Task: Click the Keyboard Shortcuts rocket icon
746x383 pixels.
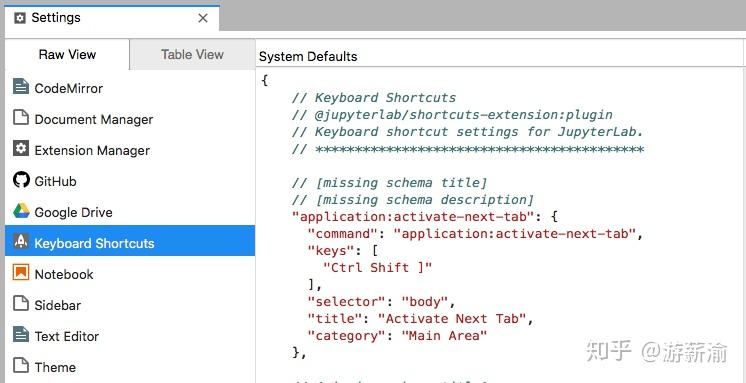Action: pyautogui.click(x=20, y=242)
